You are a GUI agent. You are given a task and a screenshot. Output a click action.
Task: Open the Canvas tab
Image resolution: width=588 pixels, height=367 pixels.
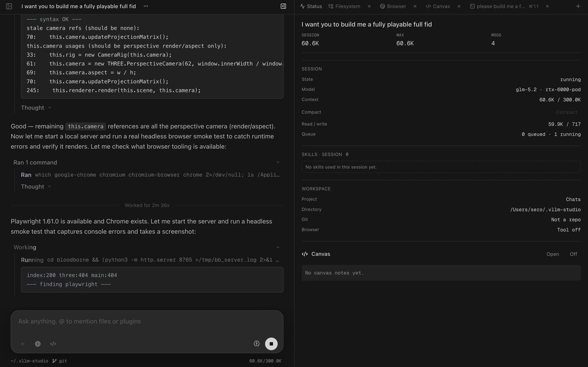click(x=438, y=6)
